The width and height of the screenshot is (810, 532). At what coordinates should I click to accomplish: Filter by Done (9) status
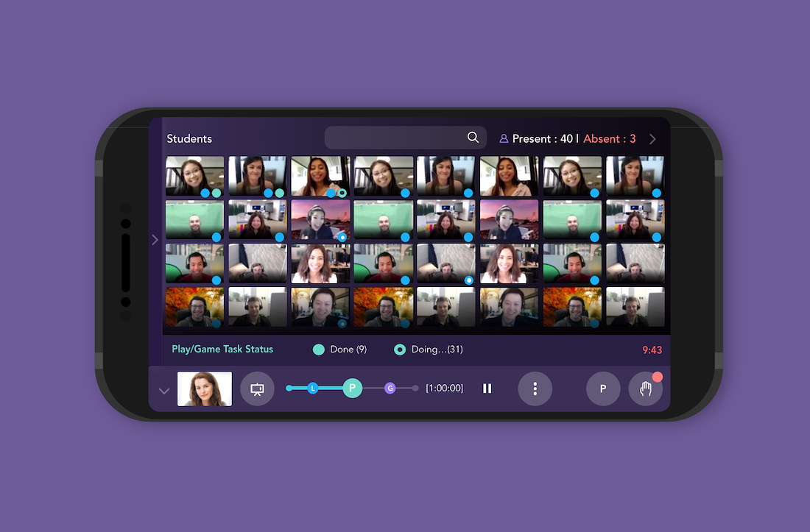click(340, 350)
